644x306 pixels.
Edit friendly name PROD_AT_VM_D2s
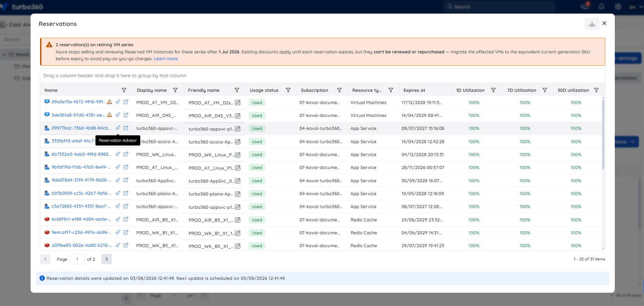pyautogui.click(x=238, y=103)
